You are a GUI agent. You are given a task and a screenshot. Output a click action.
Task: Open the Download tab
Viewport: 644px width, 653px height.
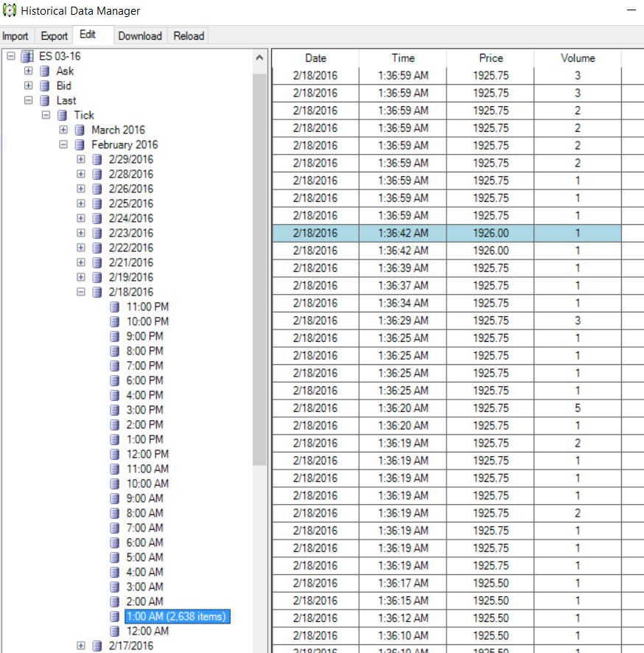[140, 36]
